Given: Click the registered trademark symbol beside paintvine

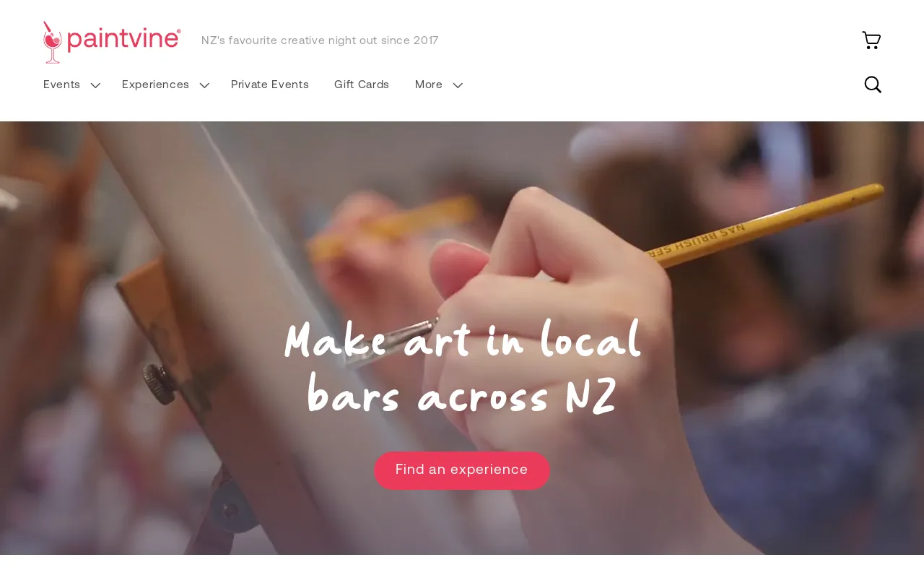Looking at the screenshot, I should 178,31.
